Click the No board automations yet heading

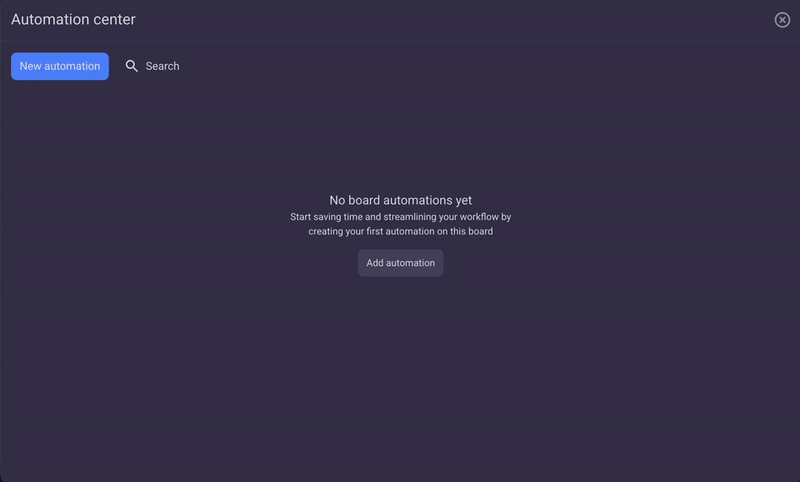[x=400, y=200]
